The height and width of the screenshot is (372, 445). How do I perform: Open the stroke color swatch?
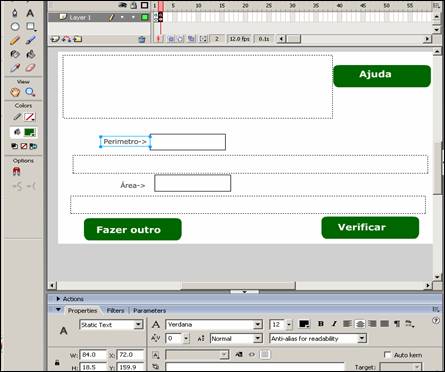coord(30,117)
